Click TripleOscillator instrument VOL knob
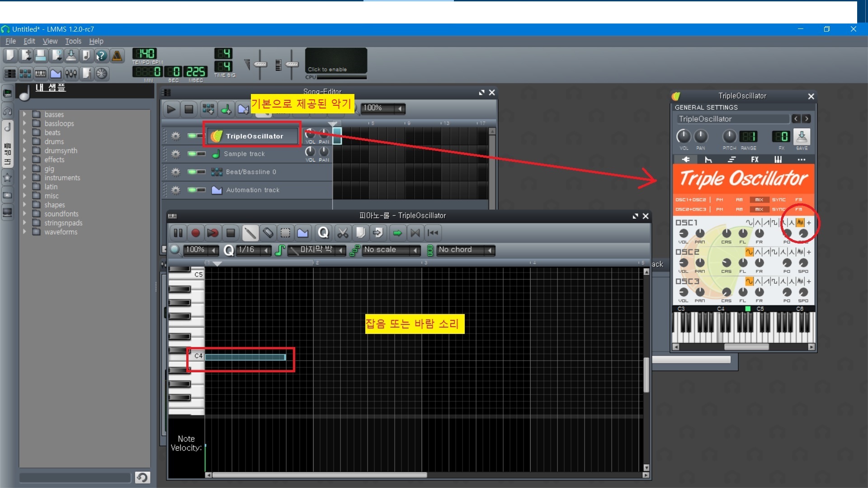 click(684, 136)
